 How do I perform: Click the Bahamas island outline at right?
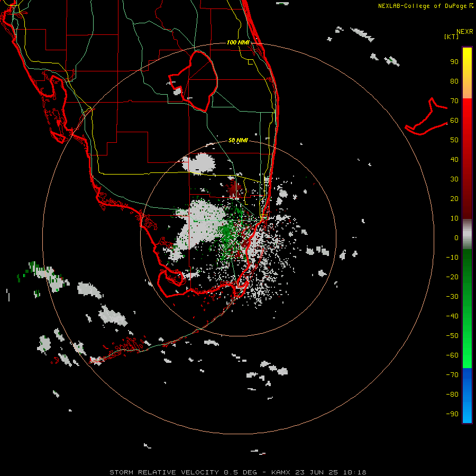coord(426,116)
